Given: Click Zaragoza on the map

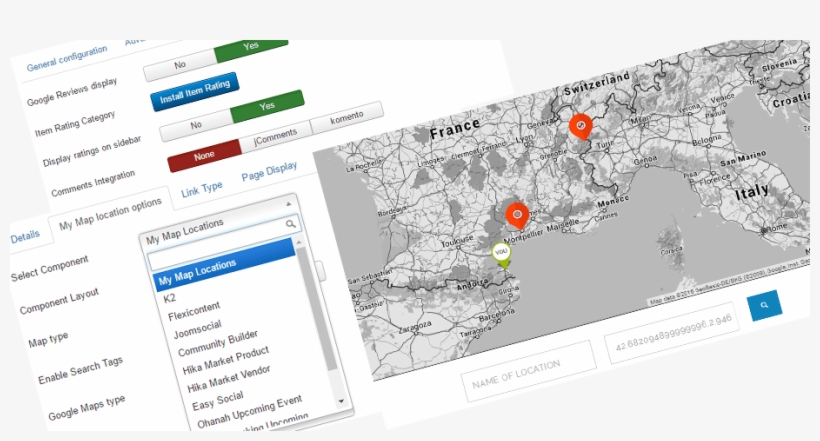Looking at the screenshot, I should pyautogui.click(x=415, y=327).
